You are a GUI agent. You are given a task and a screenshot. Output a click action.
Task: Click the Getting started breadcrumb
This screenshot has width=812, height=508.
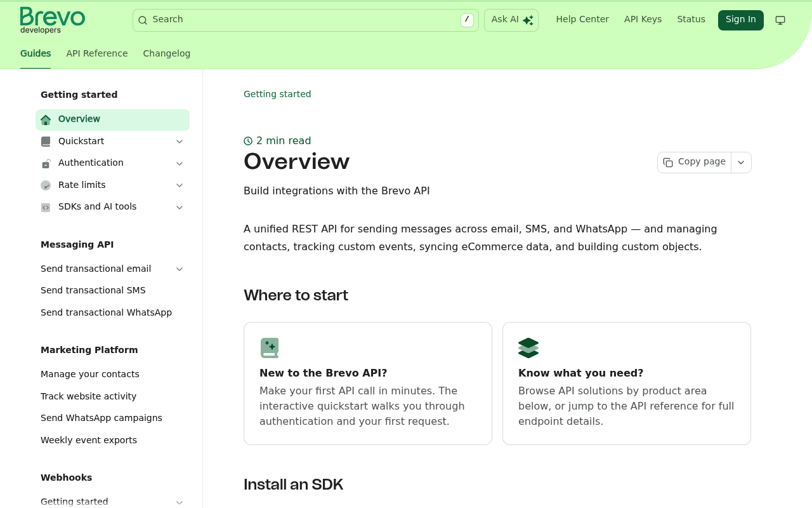(x=277, y=94)
